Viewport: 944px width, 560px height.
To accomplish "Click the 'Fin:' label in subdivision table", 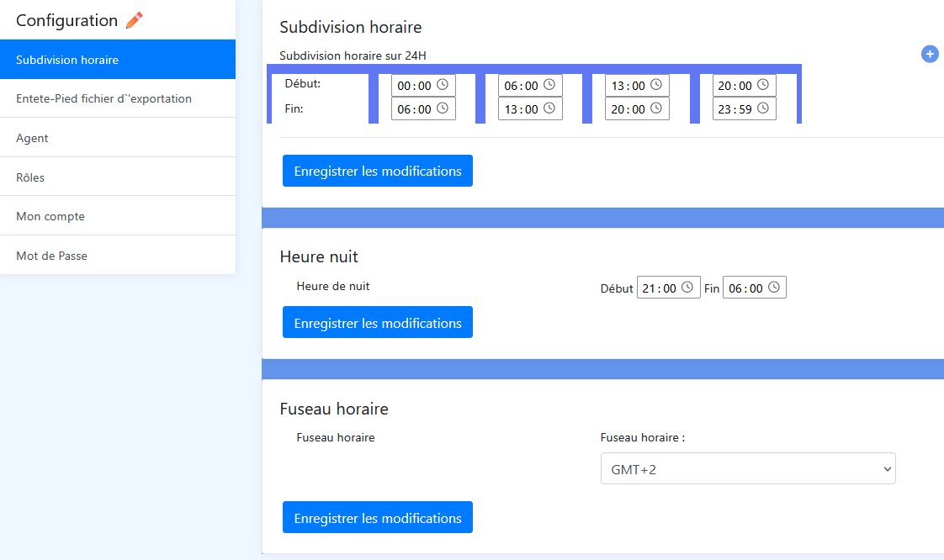I will pos(294,108).
